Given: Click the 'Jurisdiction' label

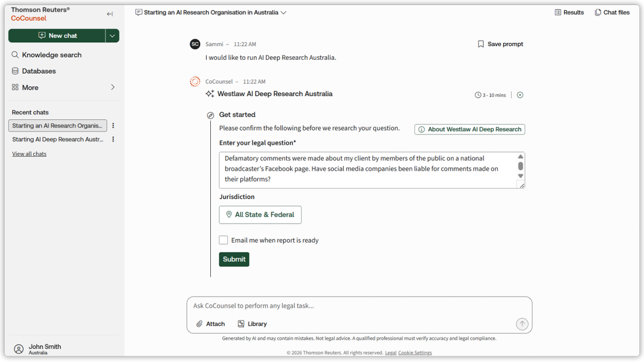Looking at the screenshot, I should click(237, 197).
